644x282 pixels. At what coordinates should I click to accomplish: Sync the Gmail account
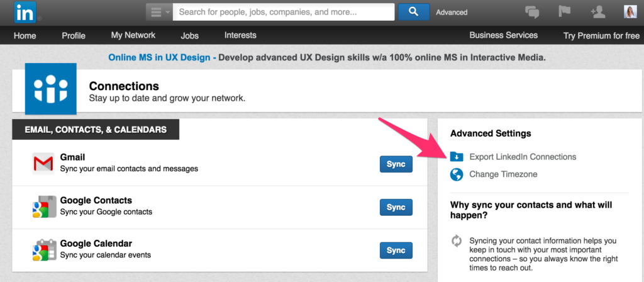click(x=396, y=164)
